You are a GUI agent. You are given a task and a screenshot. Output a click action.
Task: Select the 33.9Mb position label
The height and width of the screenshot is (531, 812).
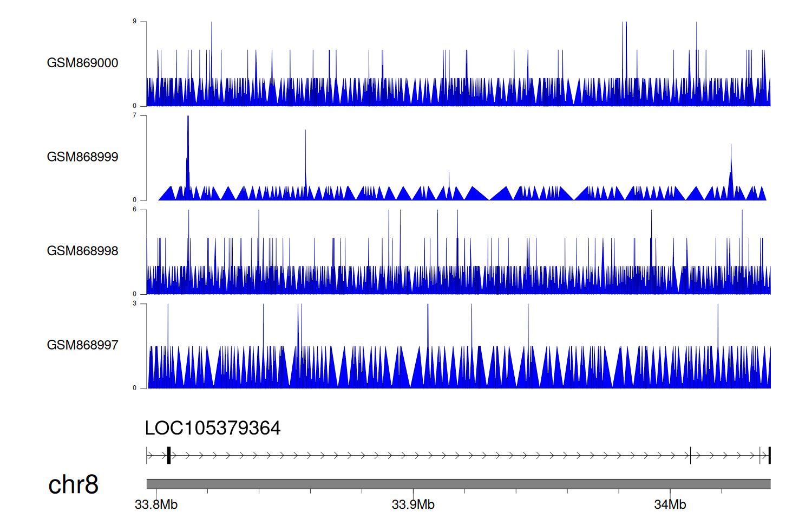(413, 505)
